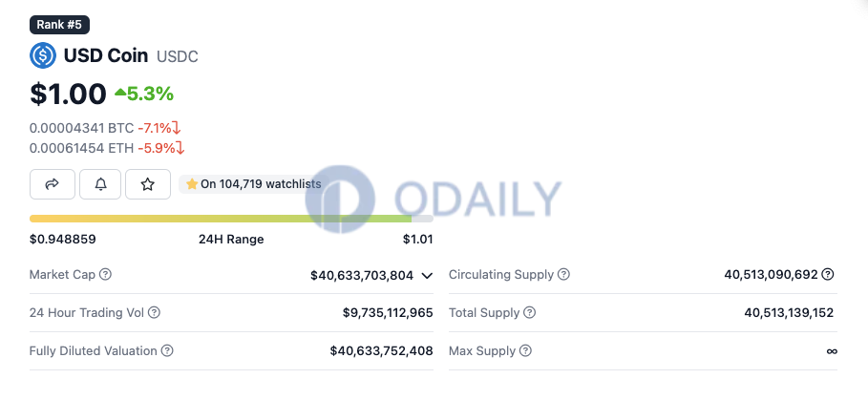Toggle the star favorite button
This screenshot has width=868, height=400.
148,184
